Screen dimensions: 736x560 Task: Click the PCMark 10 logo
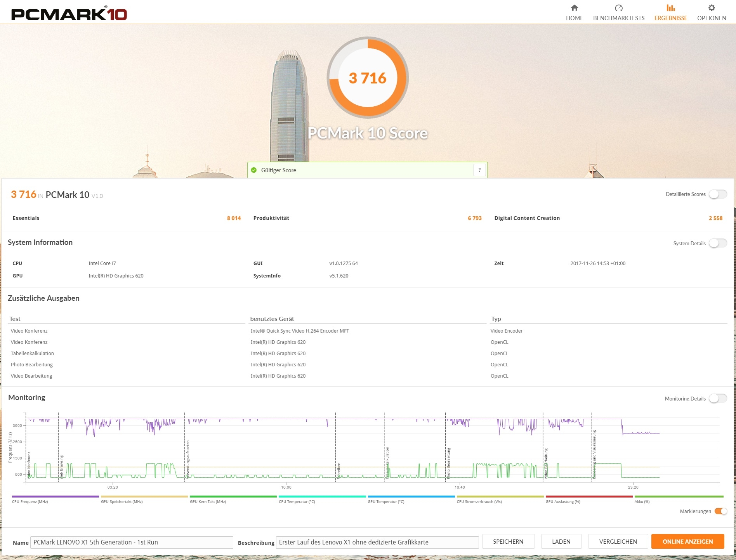coord(69,14)
